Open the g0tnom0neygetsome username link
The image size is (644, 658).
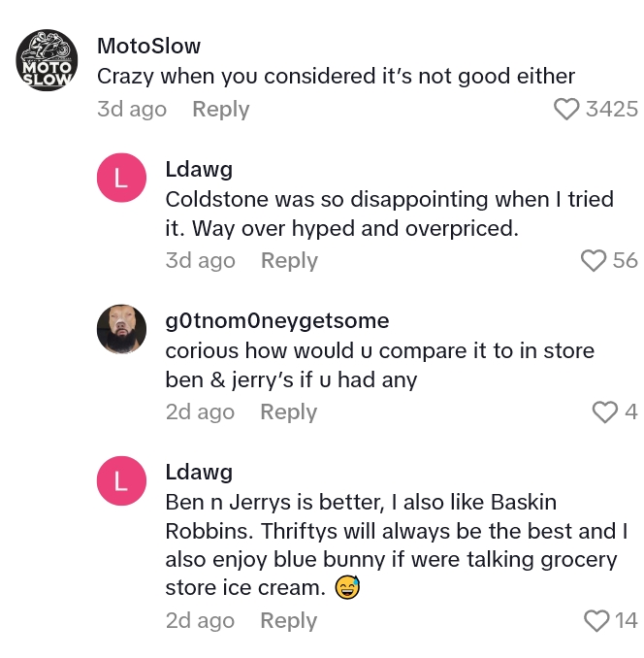[x=277, y=321]
